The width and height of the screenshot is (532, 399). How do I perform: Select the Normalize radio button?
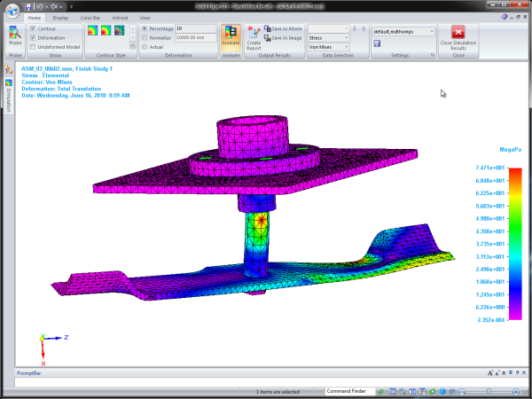pos(145,38)
